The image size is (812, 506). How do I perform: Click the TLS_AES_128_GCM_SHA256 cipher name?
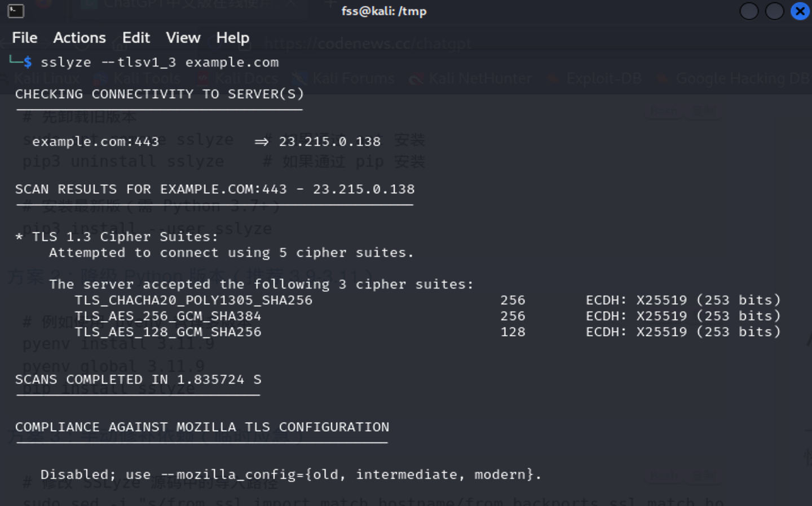pos(168,331)
